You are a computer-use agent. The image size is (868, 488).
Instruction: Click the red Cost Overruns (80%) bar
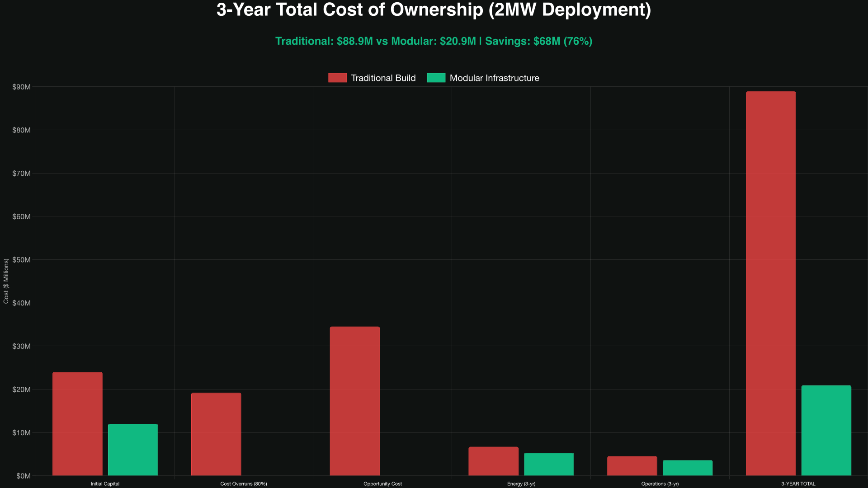point(216,434)
